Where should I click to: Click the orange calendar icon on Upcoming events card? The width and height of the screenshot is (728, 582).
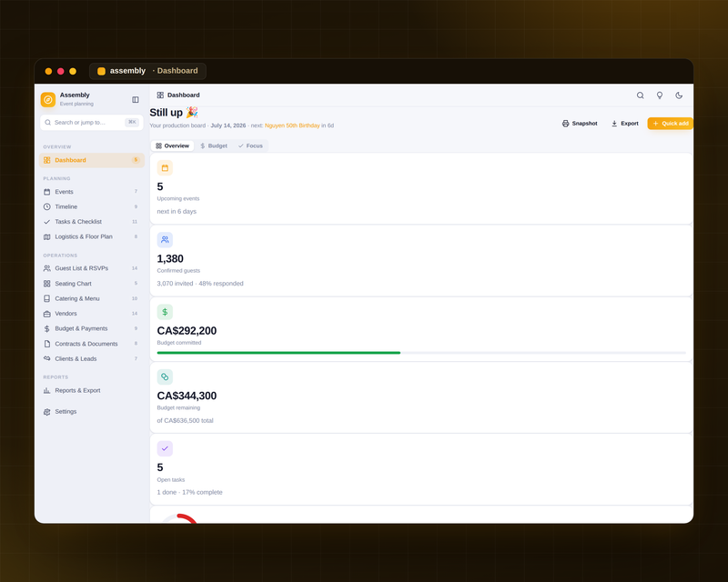165,168
